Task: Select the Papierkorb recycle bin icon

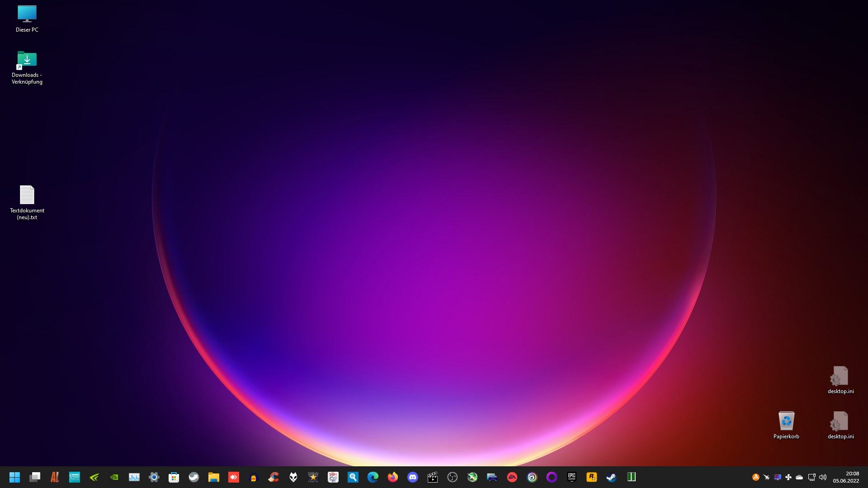Action: pyautogui.click(x=786, y=425)
